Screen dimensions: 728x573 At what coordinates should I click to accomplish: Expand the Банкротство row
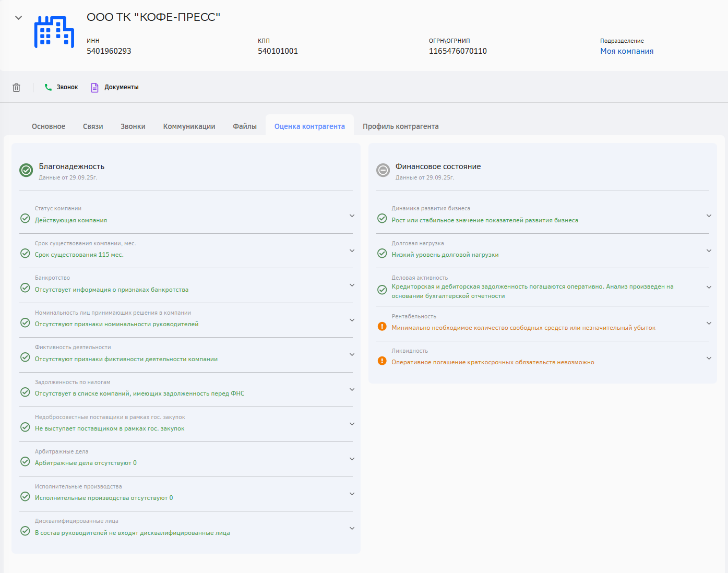point(352,285)
